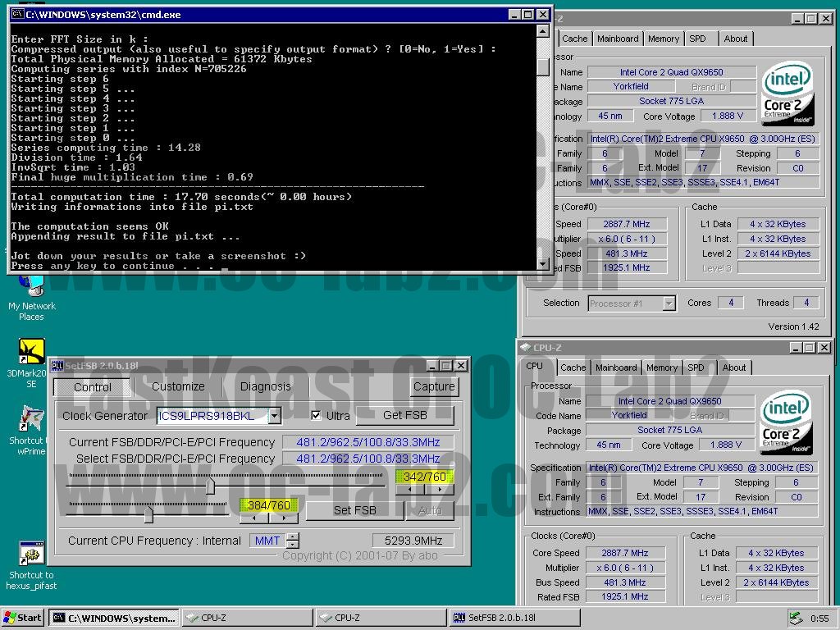Image resolution: width=840 pixels, height=630 pixels.
Task: Open the wPrime shortcut icon
Action: pyautogui.click(x=32, y=418)
